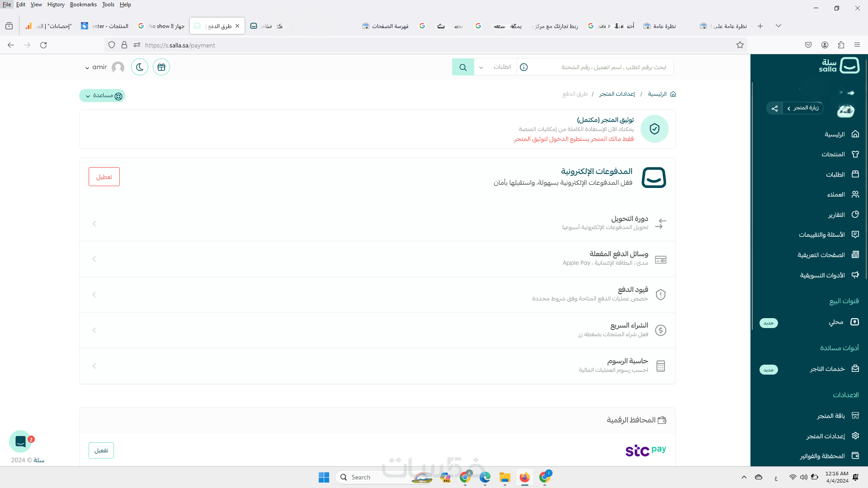Switch to the المنتجات browser tab
868x488 pixels.
click(105, 26)
